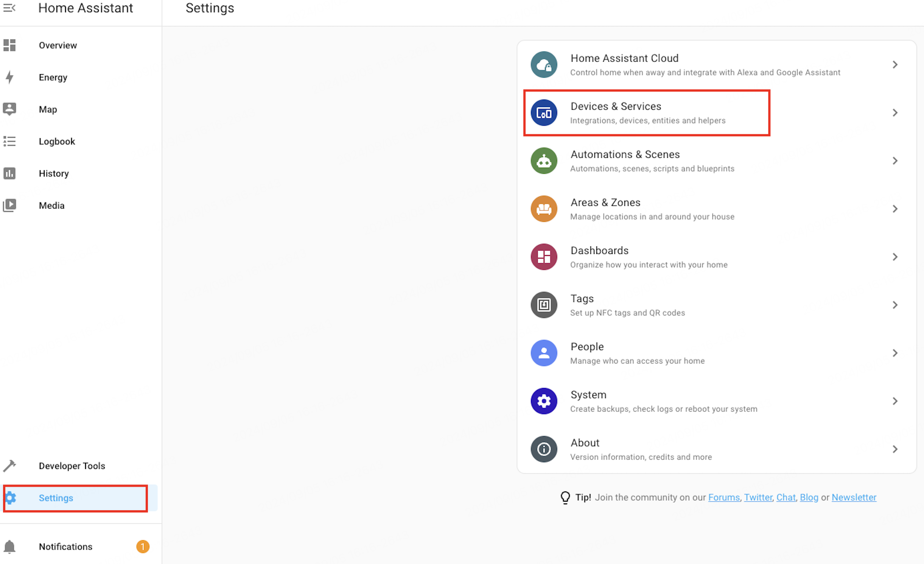The image size is (924, 564).
Task: Click the orange notification count badge
Action: pos(143,547)
